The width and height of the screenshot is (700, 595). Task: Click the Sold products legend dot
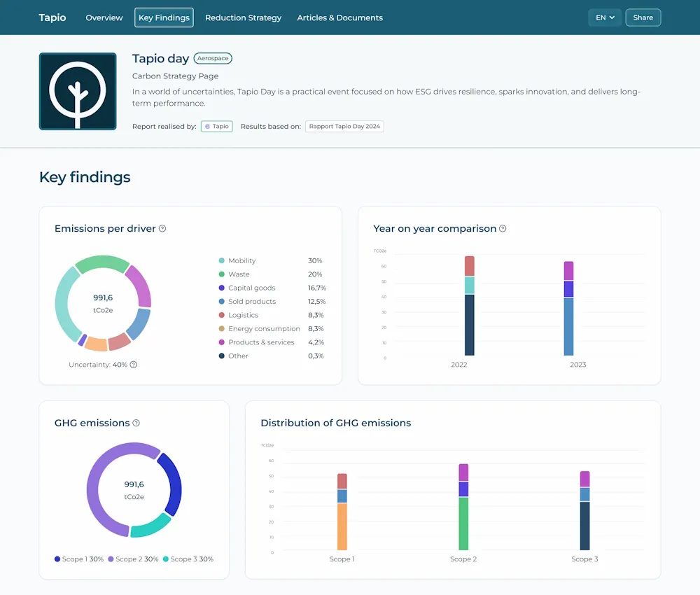[221, 301]
